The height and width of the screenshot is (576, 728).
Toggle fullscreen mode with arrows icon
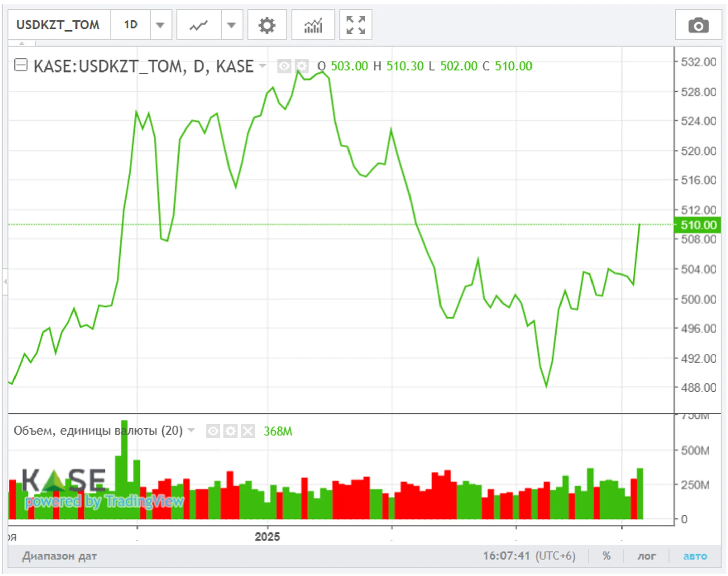click(x=356, y=25)
